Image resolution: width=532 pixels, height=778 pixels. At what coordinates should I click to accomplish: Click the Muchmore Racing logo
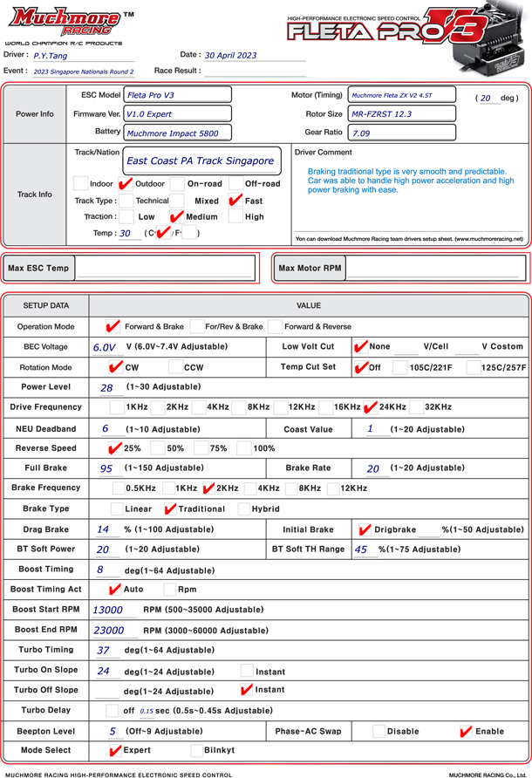pyautogui.click(x=65, y=24)
